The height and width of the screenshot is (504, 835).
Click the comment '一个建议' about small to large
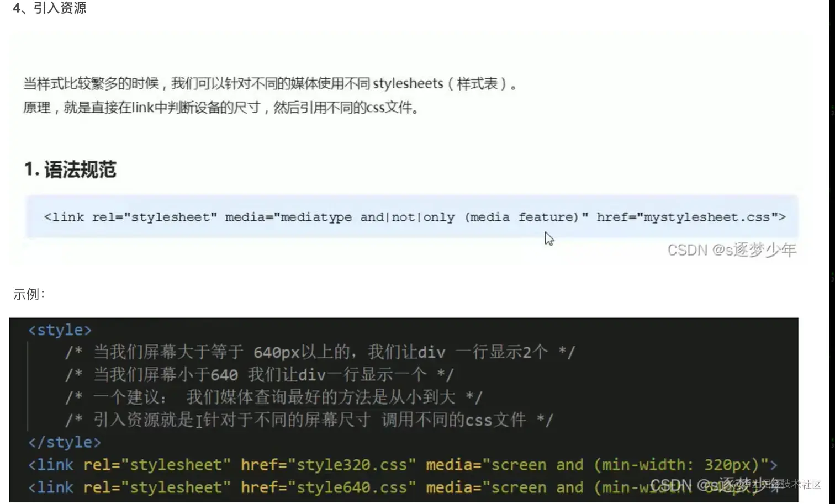click(274, 397)
